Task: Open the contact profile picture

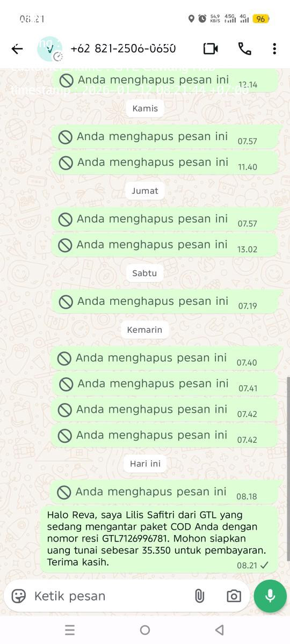Action: pos(50,49)
